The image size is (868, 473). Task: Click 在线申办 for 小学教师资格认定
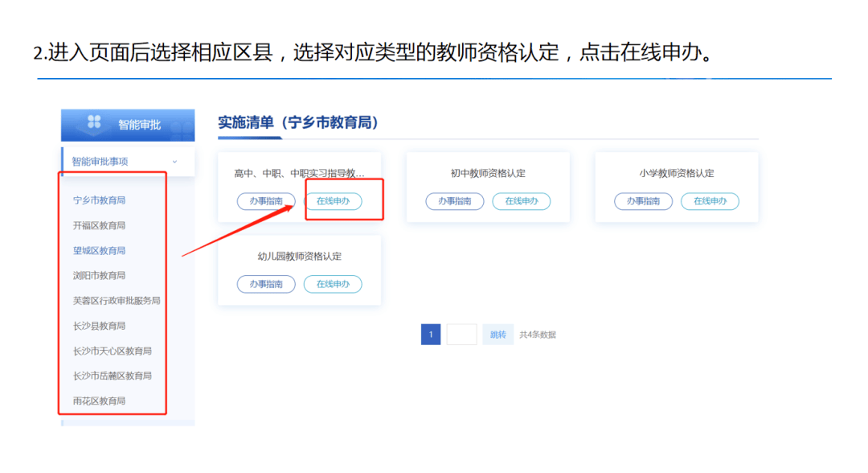click(x=710, y=201)
